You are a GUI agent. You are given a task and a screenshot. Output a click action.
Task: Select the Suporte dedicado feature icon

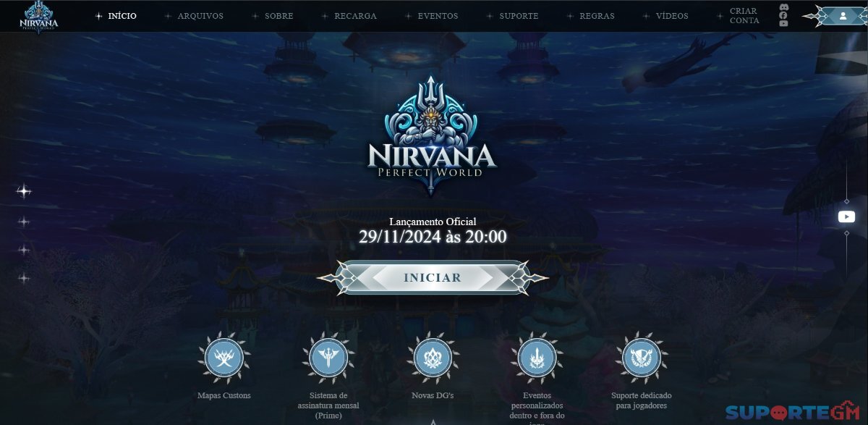coord(642,358)
